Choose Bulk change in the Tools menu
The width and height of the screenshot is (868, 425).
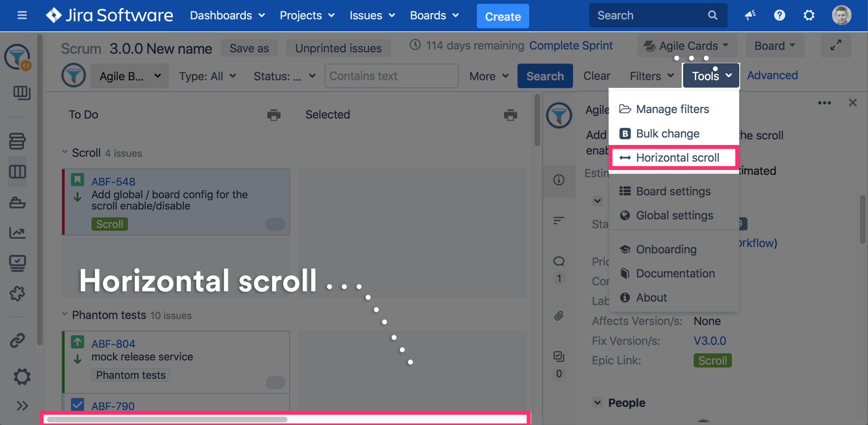(667, 134)
